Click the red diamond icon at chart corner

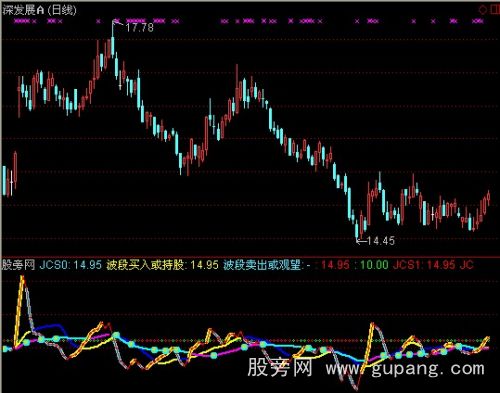(483, 10)
